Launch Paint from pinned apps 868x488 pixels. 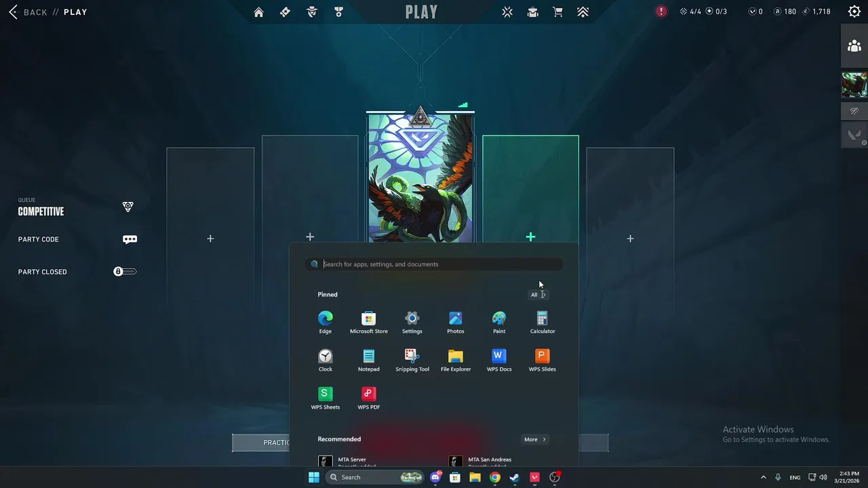499,322
